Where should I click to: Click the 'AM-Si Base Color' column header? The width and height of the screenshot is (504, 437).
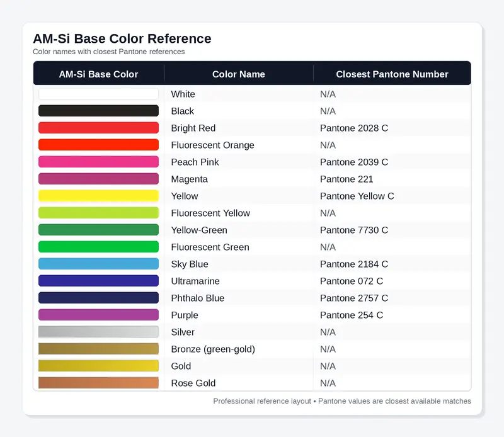pos(98,74)
